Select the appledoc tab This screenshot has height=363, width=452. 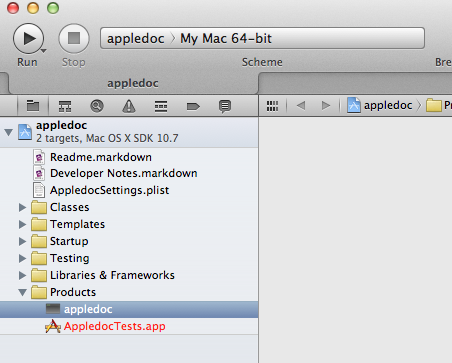[133, 83]
